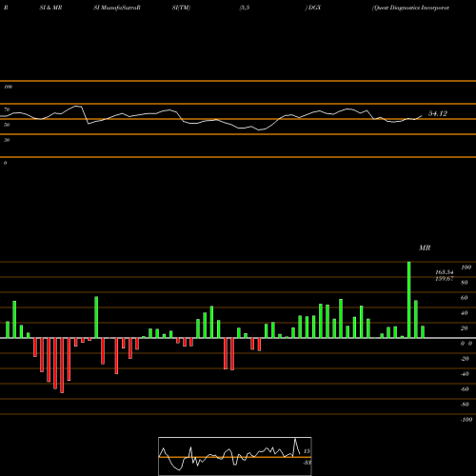Click the mini chart value -33
Viewport: 476px width, 476px height.
click(x=307, y=463)
